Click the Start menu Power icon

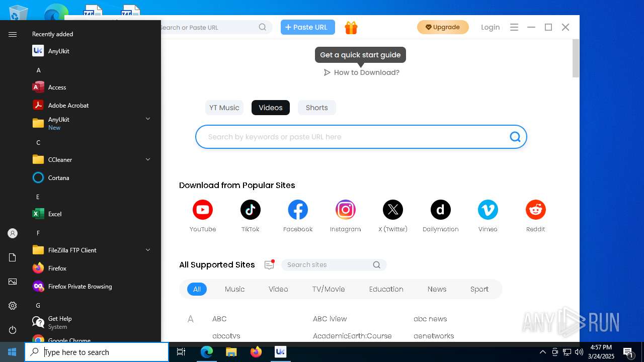pyautogui.click(x=13, y=330)
